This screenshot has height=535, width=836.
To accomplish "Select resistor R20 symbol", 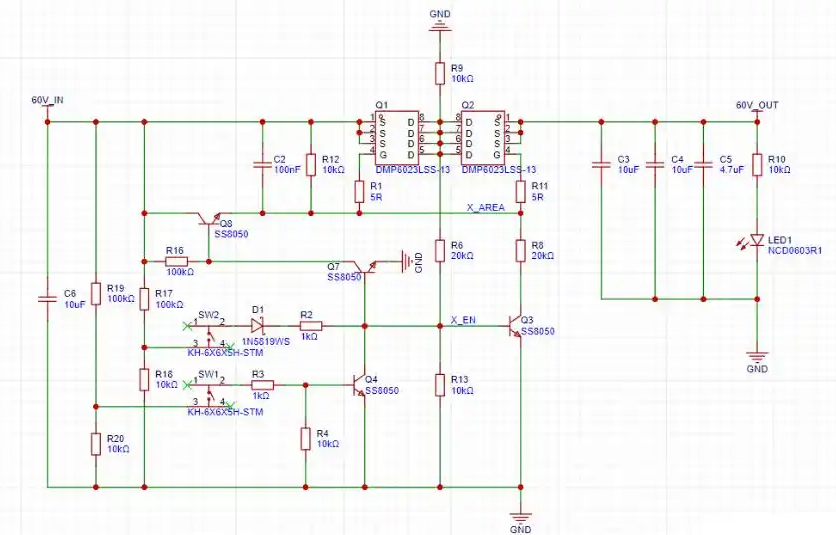I will click(x=96, y=444).
